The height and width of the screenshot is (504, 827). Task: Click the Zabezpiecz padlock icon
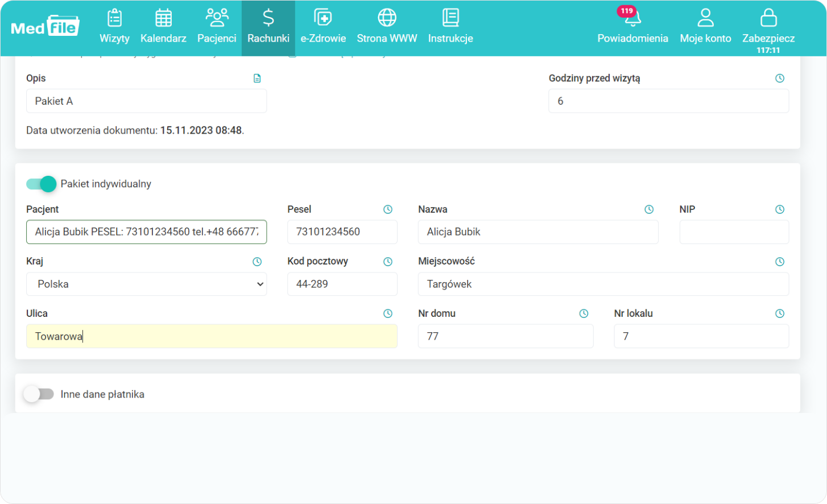click(768, 18)
